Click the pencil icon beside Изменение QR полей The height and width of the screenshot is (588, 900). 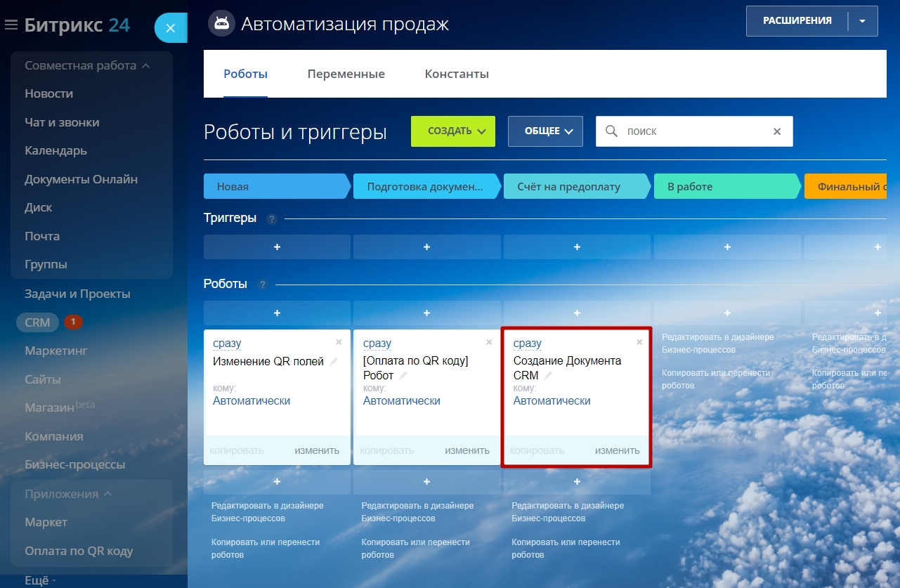334,361
